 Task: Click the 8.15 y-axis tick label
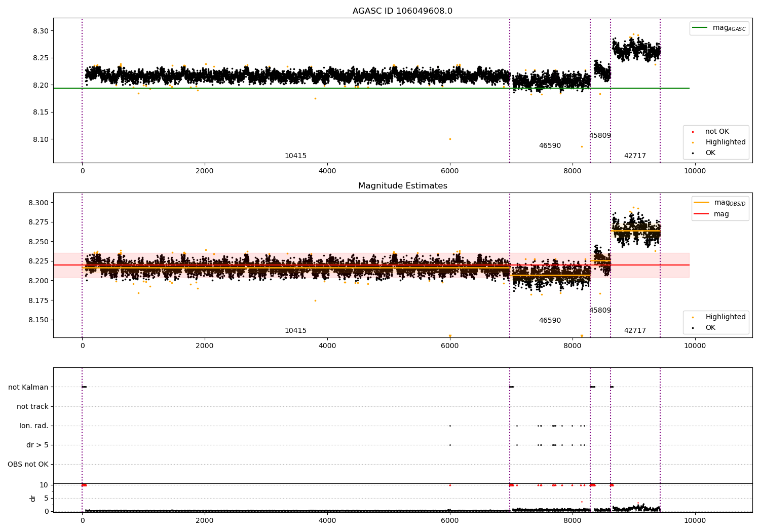(x=41, y=112)
